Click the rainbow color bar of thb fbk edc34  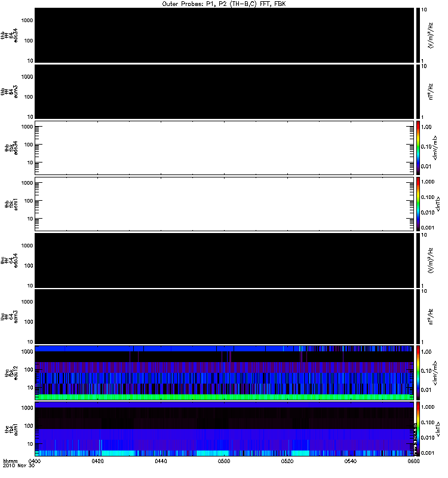pyautogui.click(x=418, y=148)
